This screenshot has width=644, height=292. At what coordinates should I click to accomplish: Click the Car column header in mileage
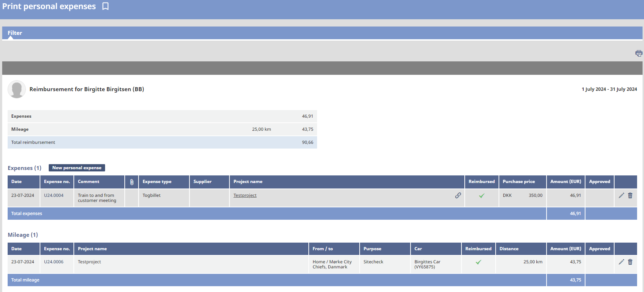[418, 249]
